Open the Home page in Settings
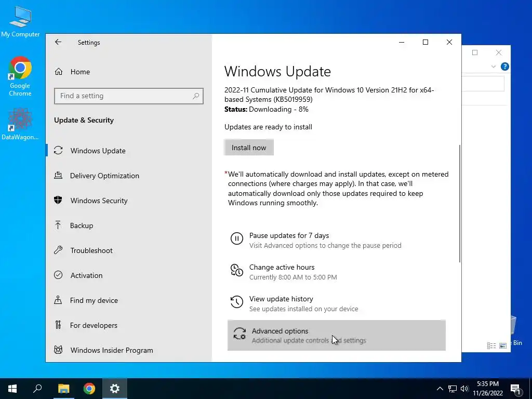This screenshot has width=532, height=399. 129,72
